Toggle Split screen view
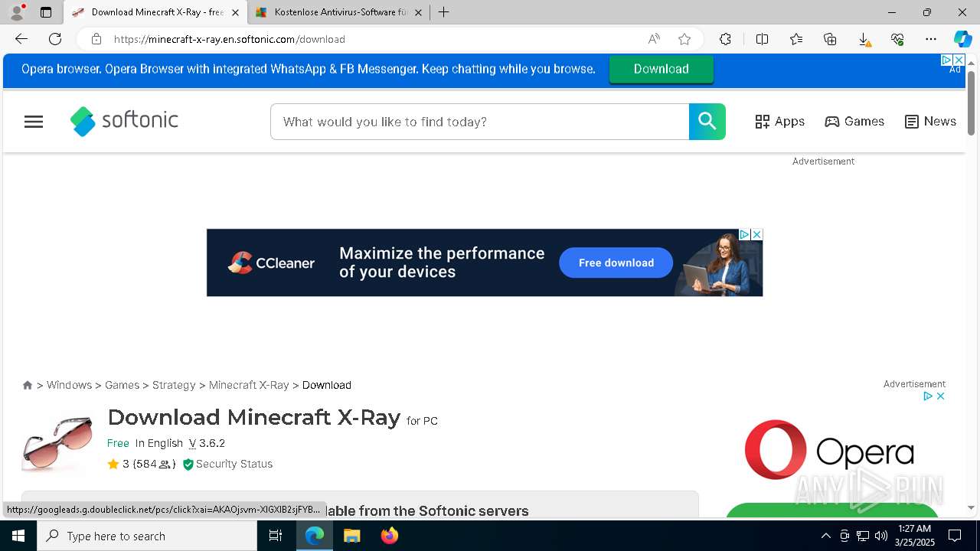This screenshot has width=980, height=551. click(762, 39)
